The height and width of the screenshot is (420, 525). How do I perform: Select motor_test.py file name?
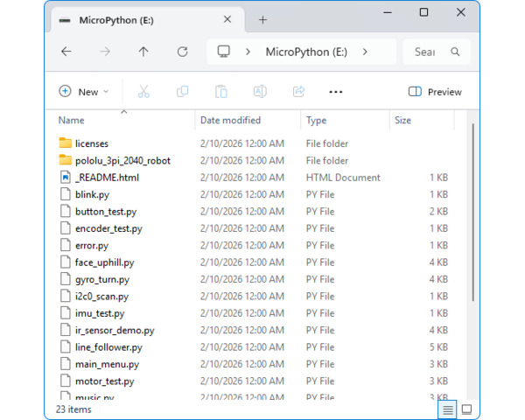click(105, 381)
